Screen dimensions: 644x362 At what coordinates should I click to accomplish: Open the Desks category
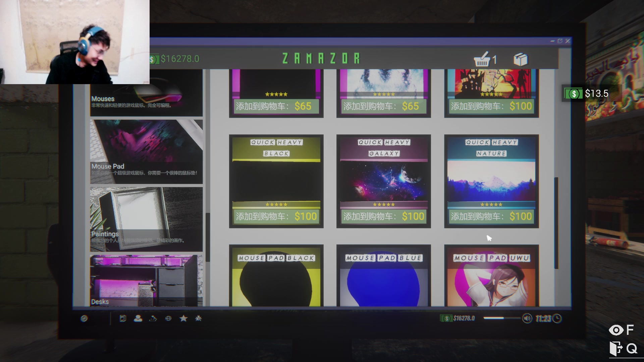point(146,281)
